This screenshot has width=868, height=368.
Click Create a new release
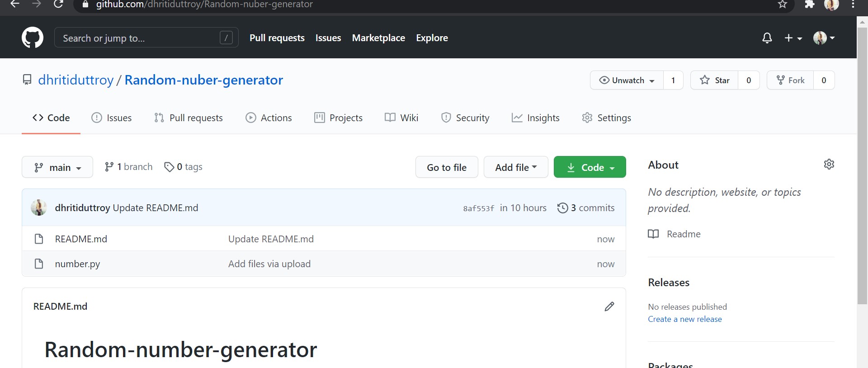click(x=685, y=319)
